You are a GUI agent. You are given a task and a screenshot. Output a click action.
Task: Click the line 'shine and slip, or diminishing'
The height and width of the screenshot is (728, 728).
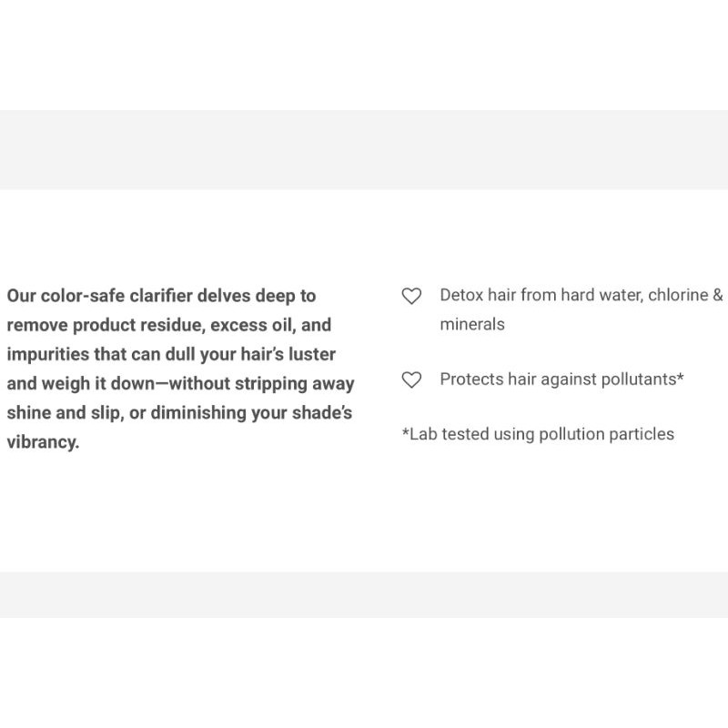point(179,412)
